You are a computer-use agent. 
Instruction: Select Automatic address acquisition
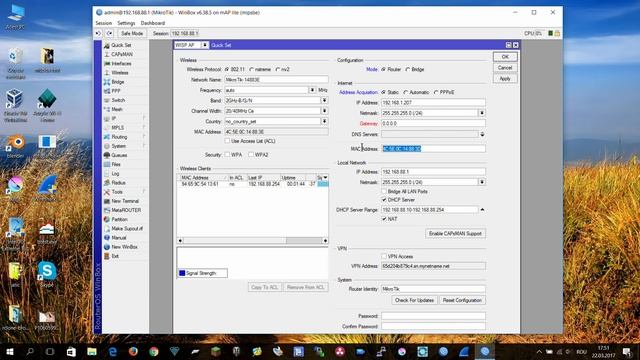(406, 92)
